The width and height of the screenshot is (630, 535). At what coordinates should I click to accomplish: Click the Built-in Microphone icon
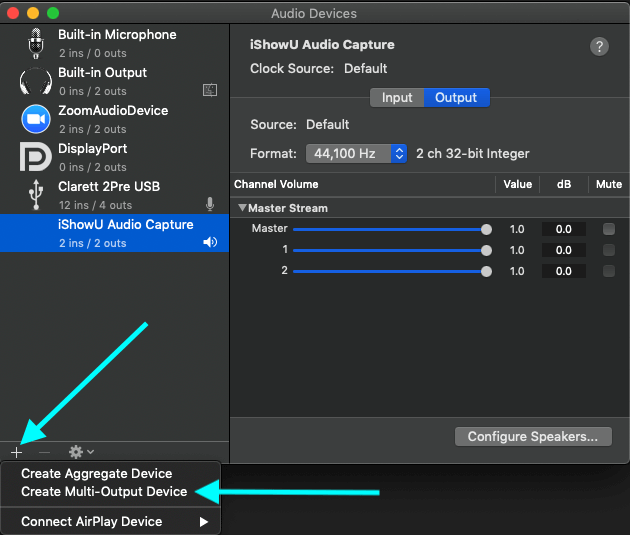[x=36, y=43]
